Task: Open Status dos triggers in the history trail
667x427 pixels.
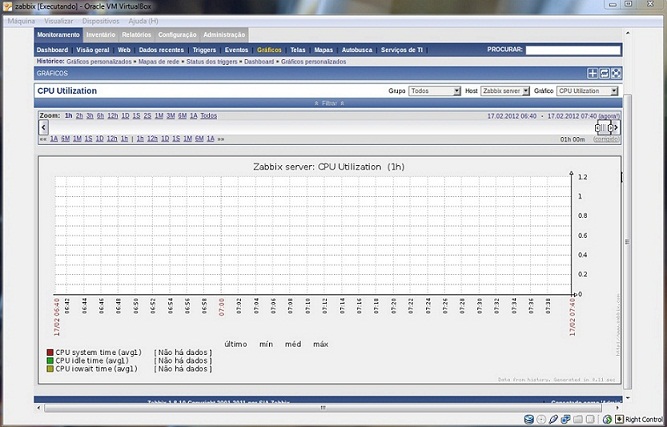Action: pos(212,62)
